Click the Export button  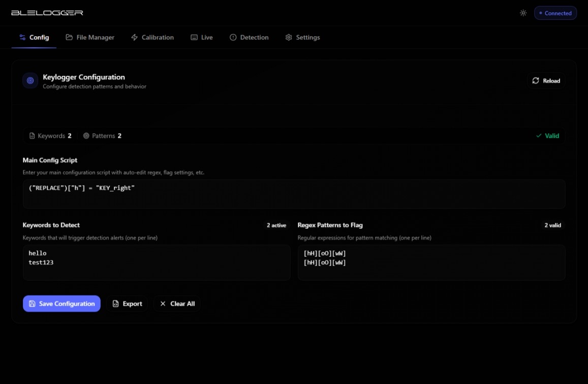(127, 304)
